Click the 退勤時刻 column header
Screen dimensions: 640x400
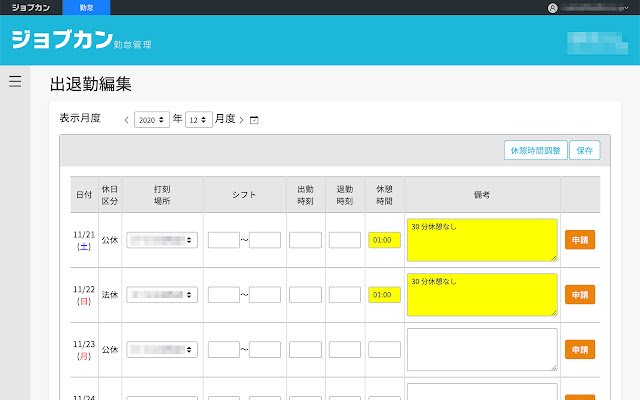coord(345,195)
